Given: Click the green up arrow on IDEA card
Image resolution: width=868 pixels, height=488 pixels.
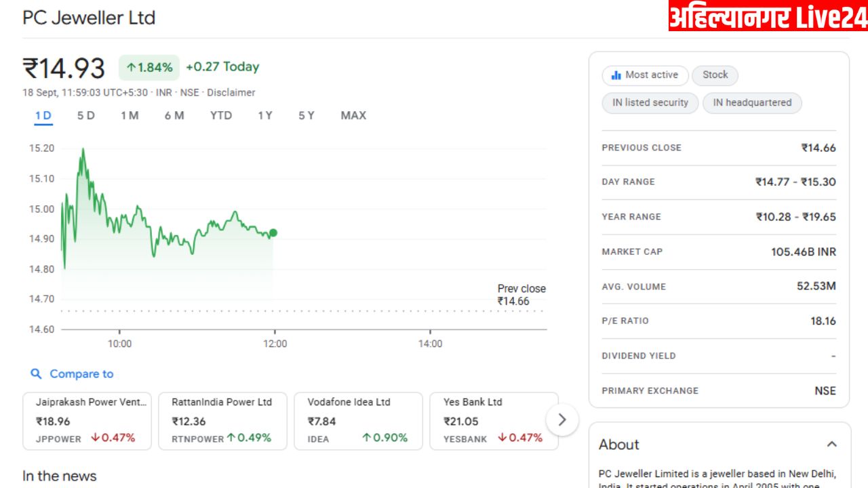Looking at the screenshot, I should pyautogui.click(x=366, y=438).
